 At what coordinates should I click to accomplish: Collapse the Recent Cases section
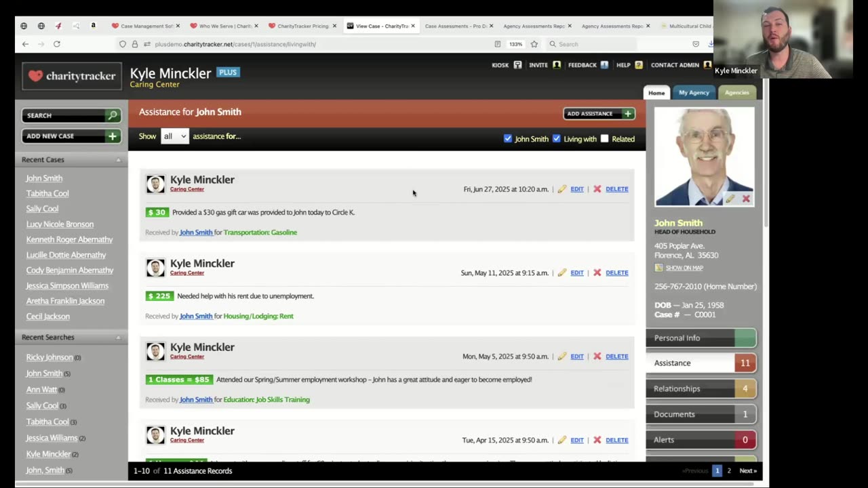coord(119,160)
